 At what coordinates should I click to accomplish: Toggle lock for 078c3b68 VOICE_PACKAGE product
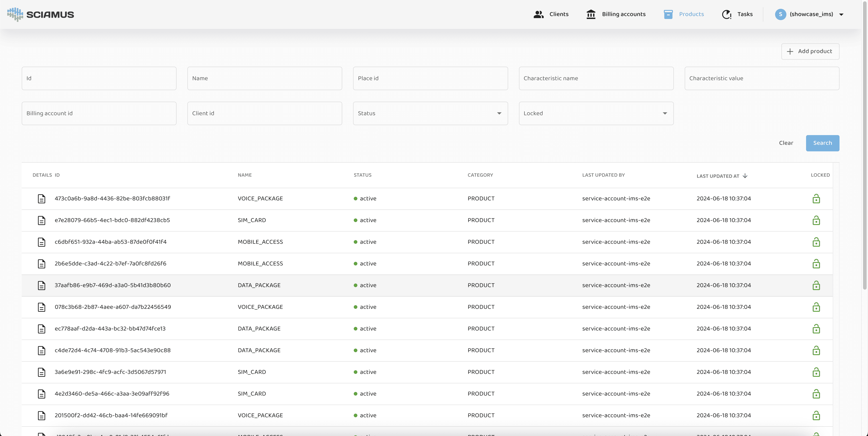(816, 307)
